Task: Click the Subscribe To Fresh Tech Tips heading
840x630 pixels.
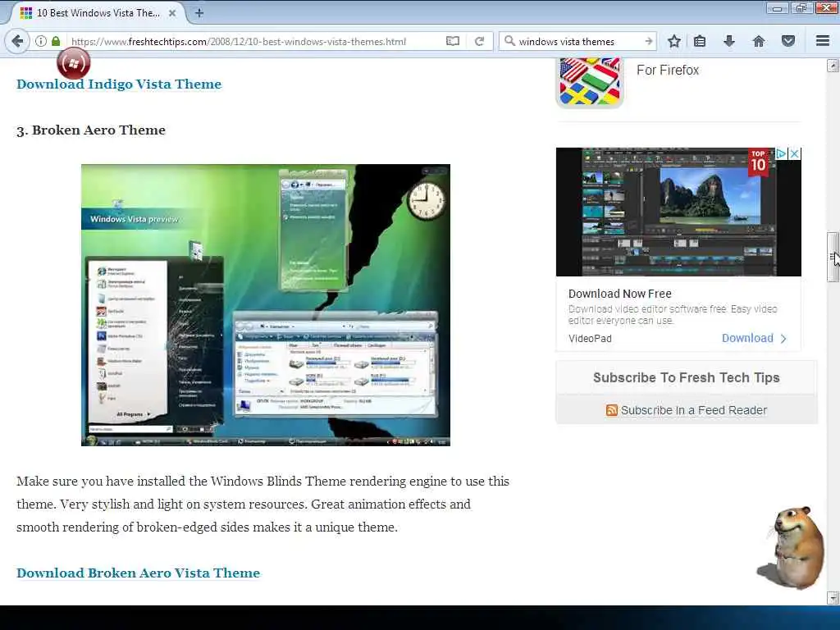Action: [687, 377]
